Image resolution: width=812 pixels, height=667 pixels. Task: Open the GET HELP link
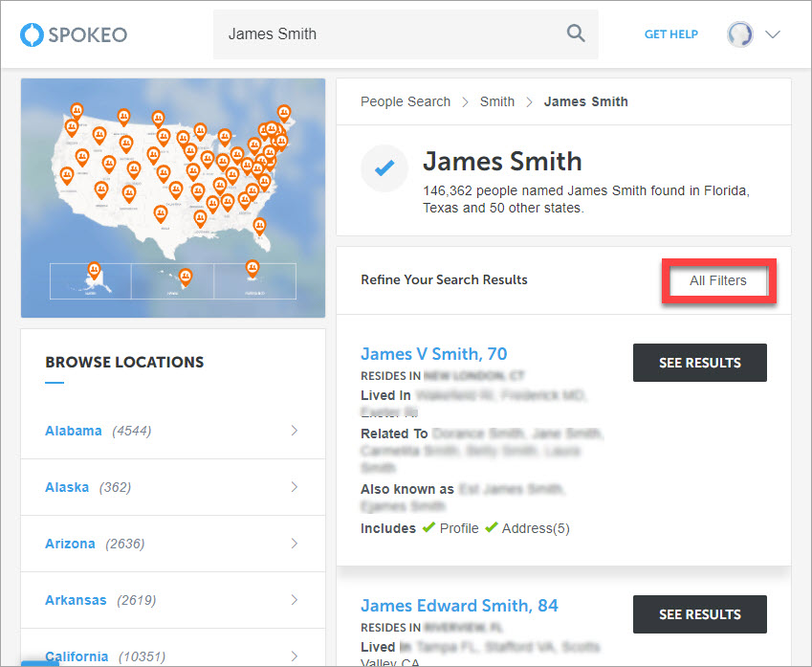(x=671, y=34)
